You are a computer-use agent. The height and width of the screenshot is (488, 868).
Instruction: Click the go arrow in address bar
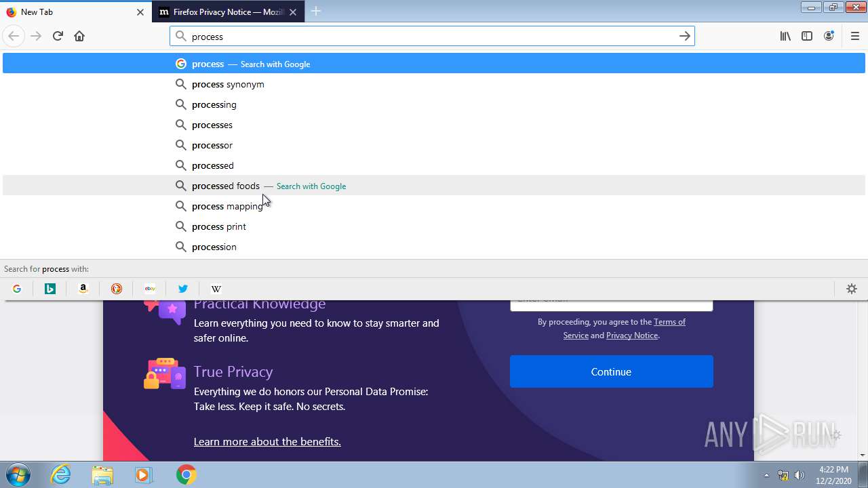coord(685,36)
